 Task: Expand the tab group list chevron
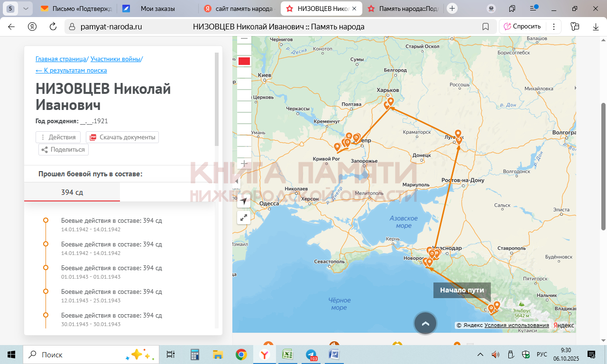click(26, 8)
